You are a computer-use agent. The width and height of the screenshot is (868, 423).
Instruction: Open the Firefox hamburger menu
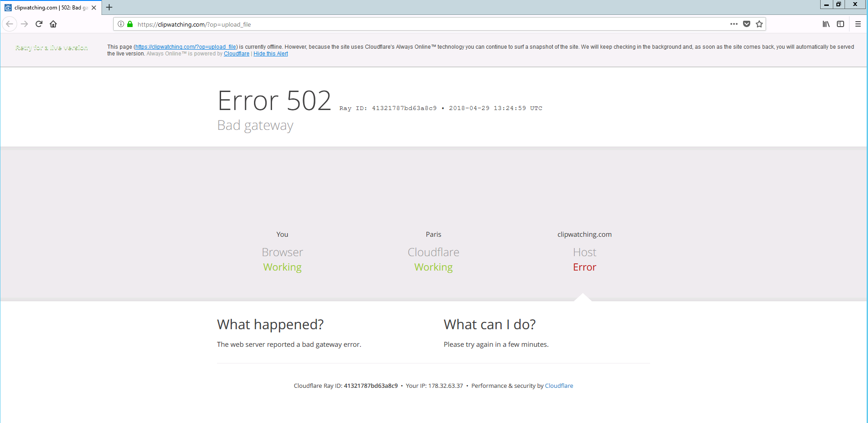(858, 24)
